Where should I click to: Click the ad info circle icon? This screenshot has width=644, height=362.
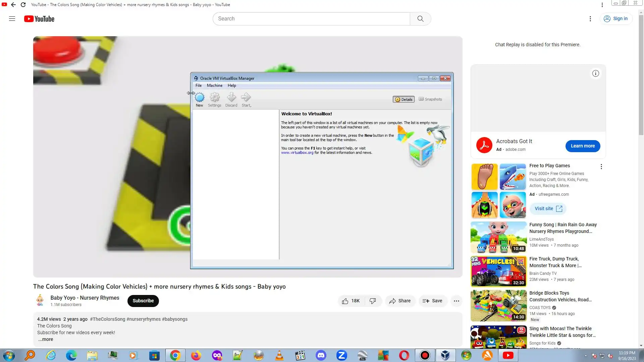point(595,73)
